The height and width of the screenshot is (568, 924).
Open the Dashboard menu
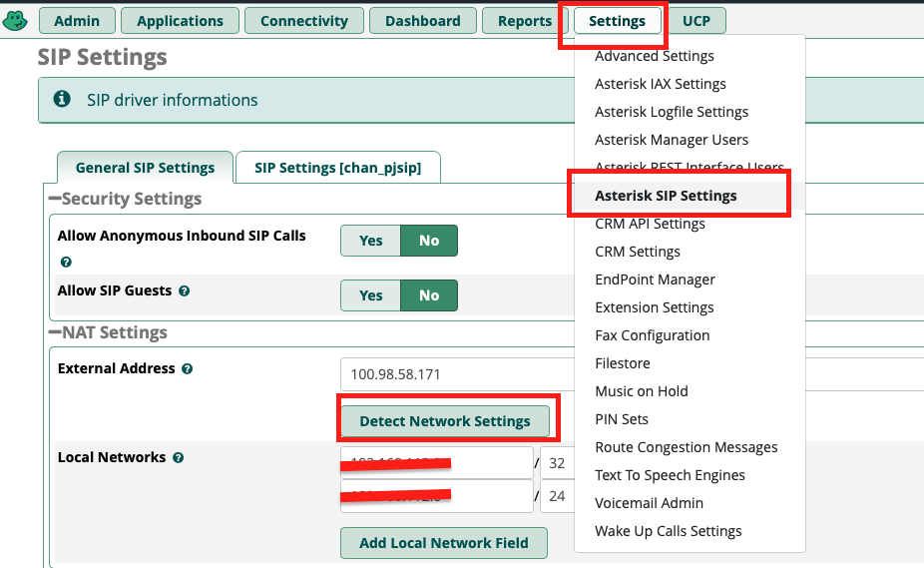[422, 21]
